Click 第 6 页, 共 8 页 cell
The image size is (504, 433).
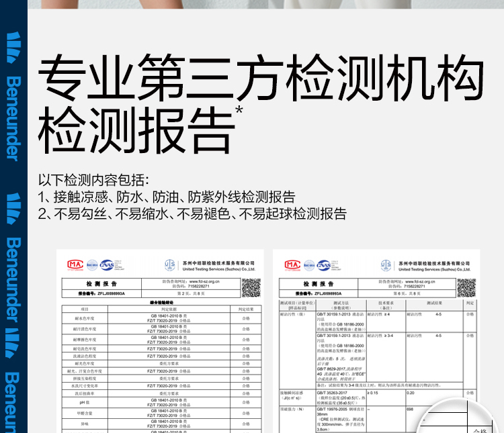tap(407, 293)
